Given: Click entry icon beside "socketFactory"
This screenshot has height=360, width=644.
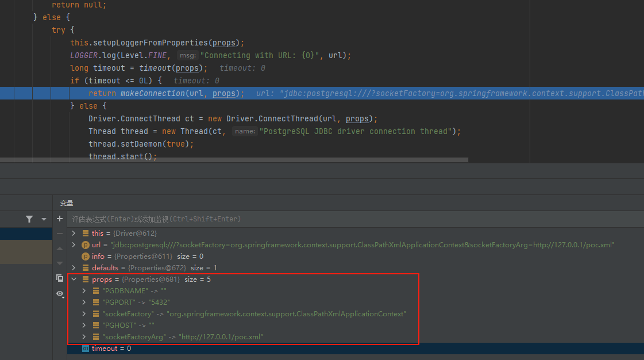Looking at the screenshot, I should click(96, 313).
